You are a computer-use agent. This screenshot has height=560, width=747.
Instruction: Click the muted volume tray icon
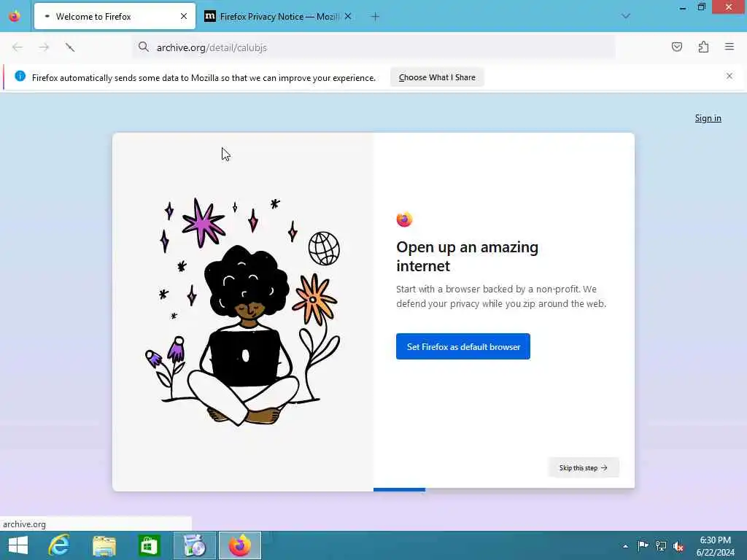(678, 546)
